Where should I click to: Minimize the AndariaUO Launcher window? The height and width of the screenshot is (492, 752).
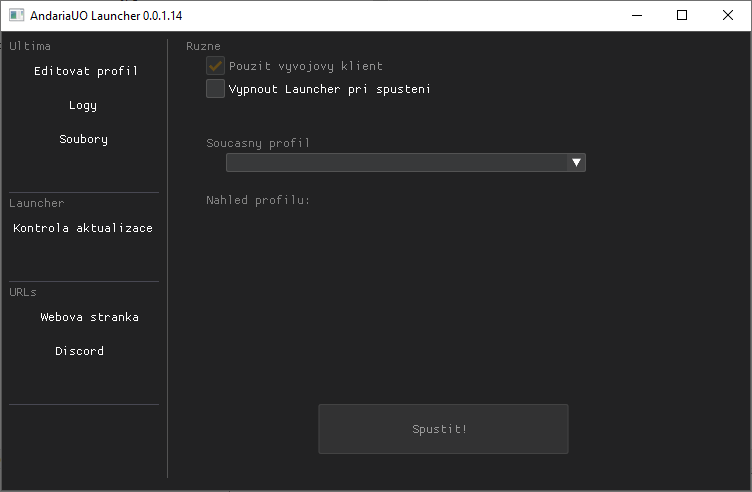tap(636, 16)
